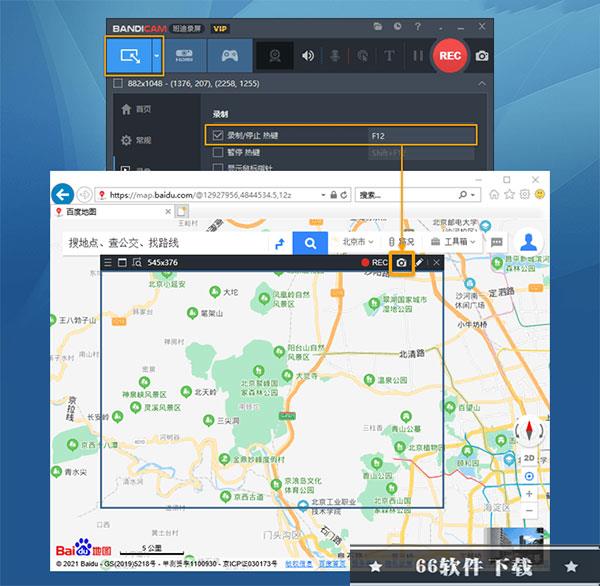This screenshot has height=586, width=600.
Task: Open the output folder icon in Bandicam title bar
Action: 378,27
